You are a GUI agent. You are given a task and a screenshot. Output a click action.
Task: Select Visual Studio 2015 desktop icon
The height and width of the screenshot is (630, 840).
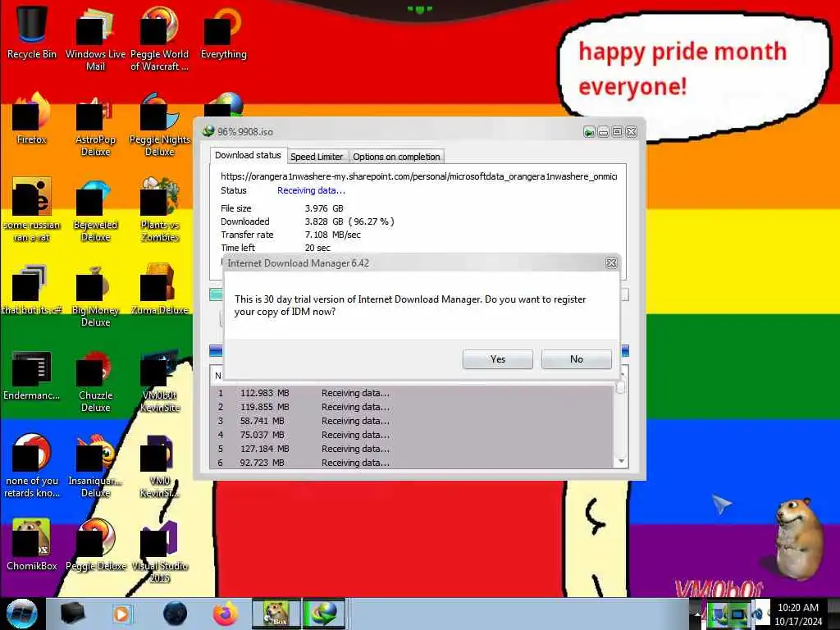[160, 550]
